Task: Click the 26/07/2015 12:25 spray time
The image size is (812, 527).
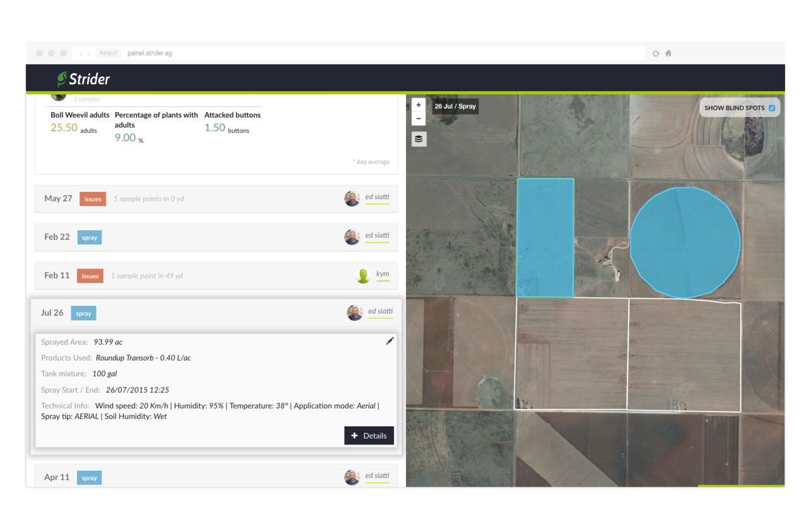Action: coord(138,390)
